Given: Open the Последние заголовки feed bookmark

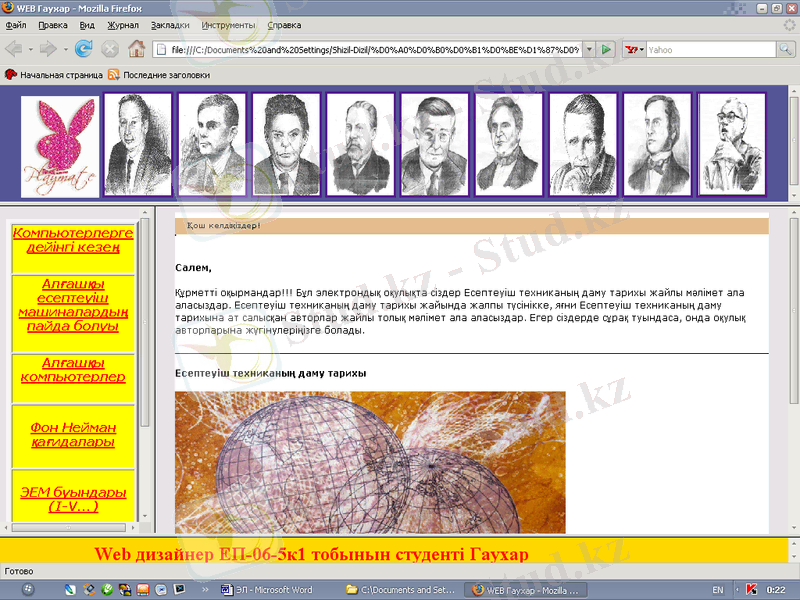Looking at the screenshot, I should pos(159,74).
